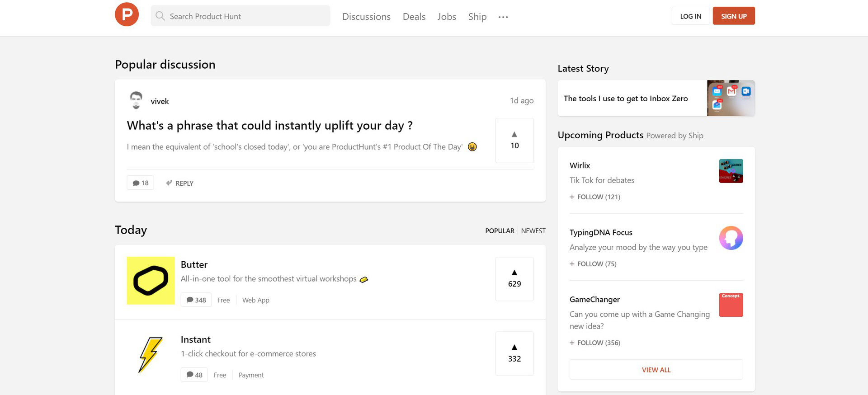Click Analyze your mood tagline text

[638, 247]
